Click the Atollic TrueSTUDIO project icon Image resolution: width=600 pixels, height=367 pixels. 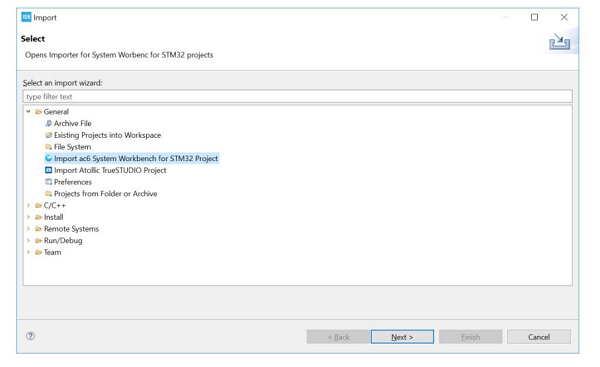pos(49,170)
